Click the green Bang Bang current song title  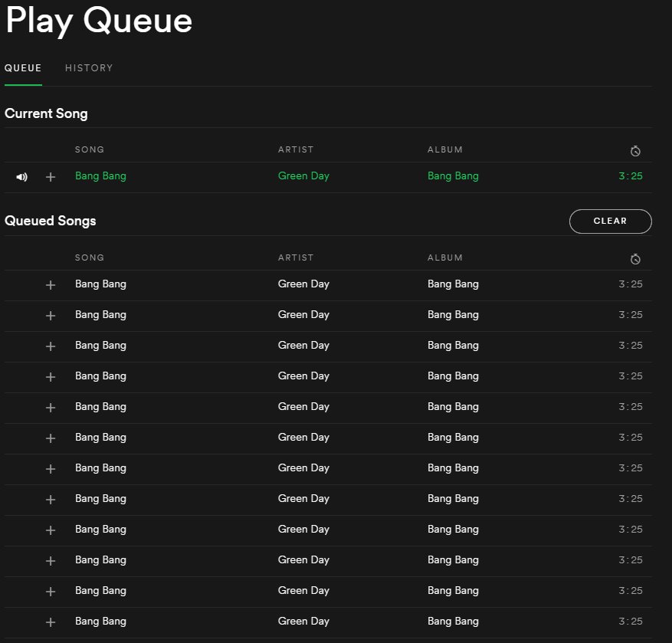[x=100, y=176]
